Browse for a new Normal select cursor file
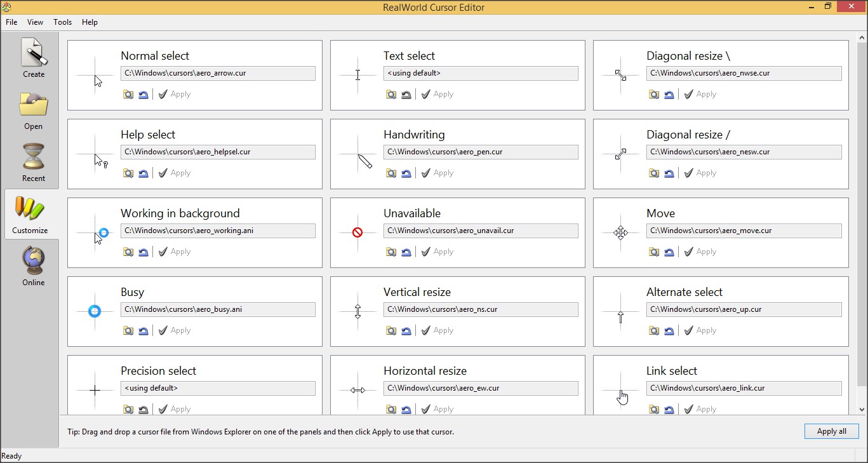This screenshot has width=868, height=463. click(x=128, y=93)
